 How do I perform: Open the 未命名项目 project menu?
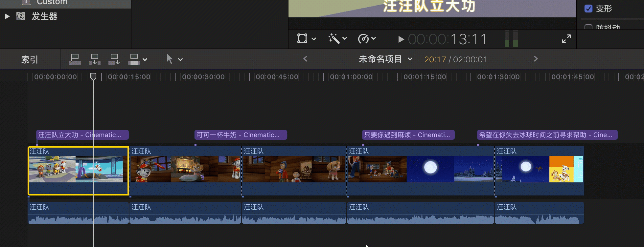tap(385, 59)
